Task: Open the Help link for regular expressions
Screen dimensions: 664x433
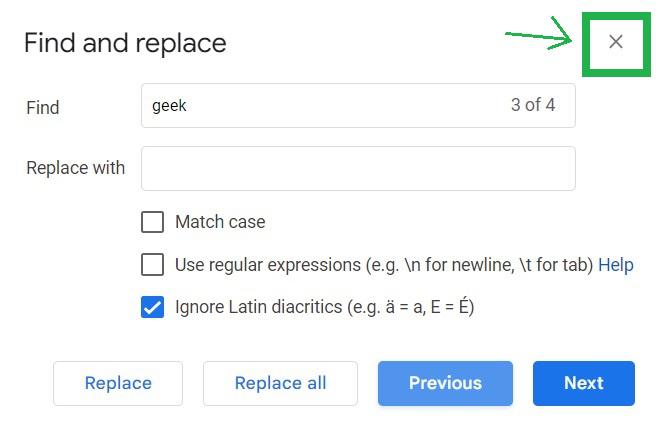Action: coord(616,265)
